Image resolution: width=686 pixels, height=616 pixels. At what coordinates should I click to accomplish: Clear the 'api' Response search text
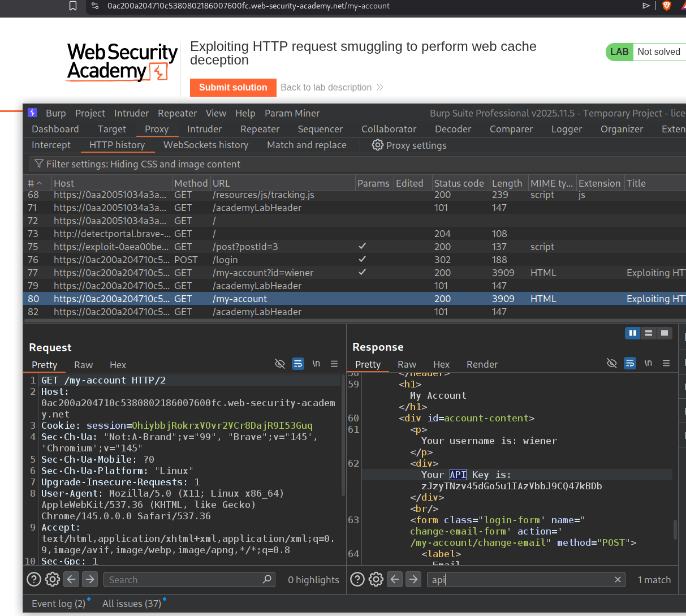[x=618, y=579]
